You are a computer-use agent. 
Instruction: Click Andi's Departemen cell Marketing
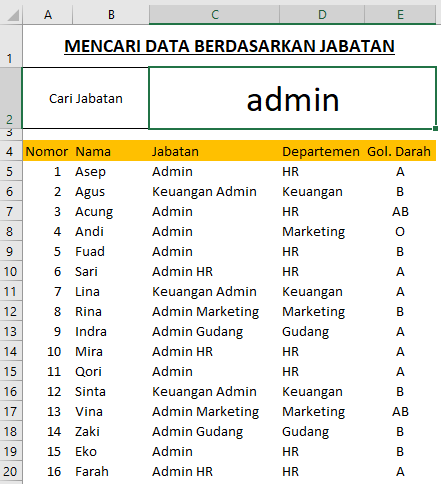[x=322, y=231]
